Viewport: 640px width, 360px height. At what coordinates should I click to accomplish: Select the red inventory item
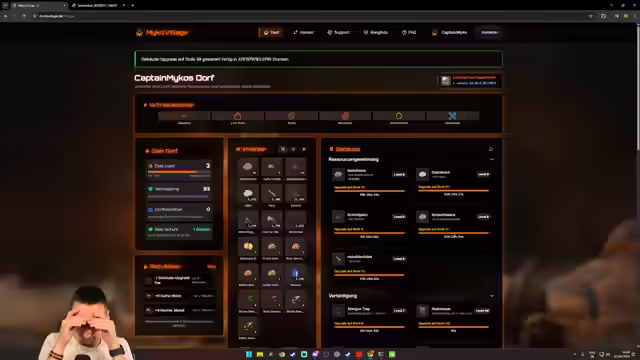(271, 300)
